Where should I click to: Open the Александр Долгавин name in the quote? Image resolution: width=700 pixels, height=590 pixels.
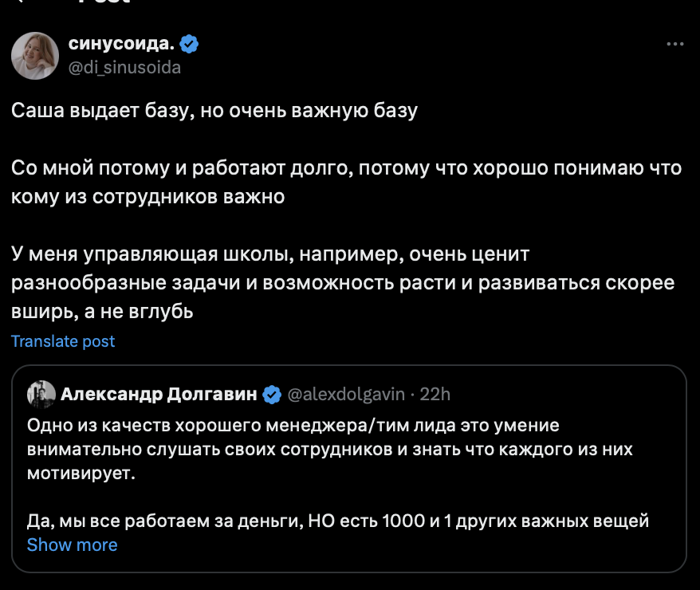(159, 394)
